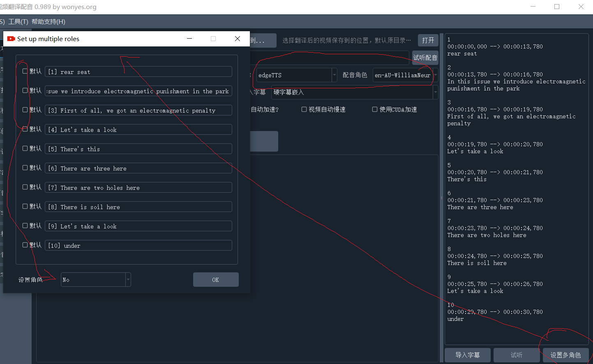Close the main application window
This screenshot has width=593, height=364.
click(581, 7)
